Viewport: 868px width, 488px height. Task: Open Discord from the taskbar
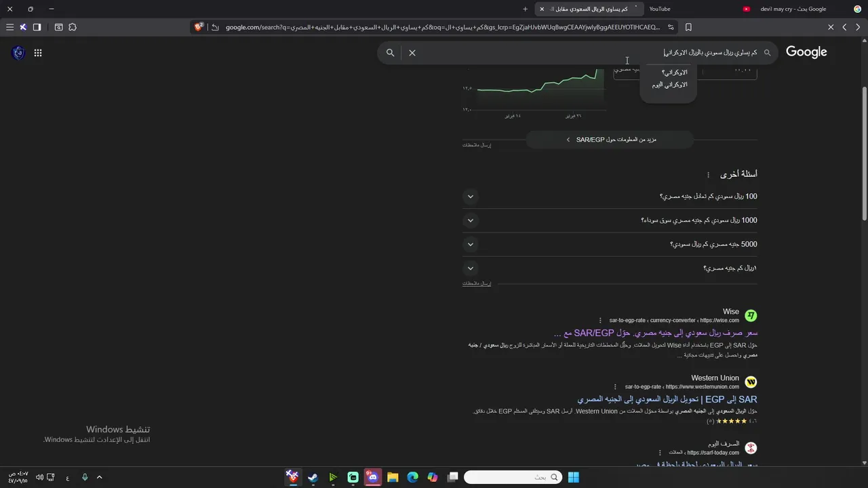coord(372,477)
